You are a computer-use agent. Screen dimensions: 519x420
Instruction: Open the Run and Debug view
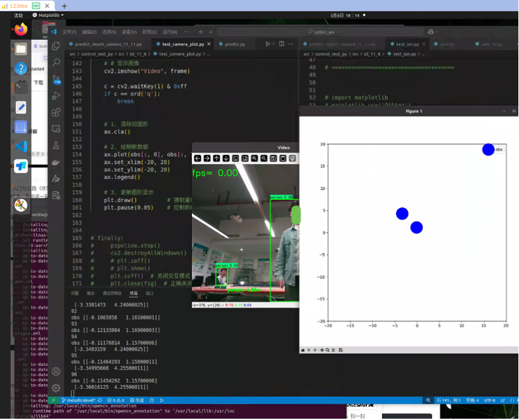(56, 96)
